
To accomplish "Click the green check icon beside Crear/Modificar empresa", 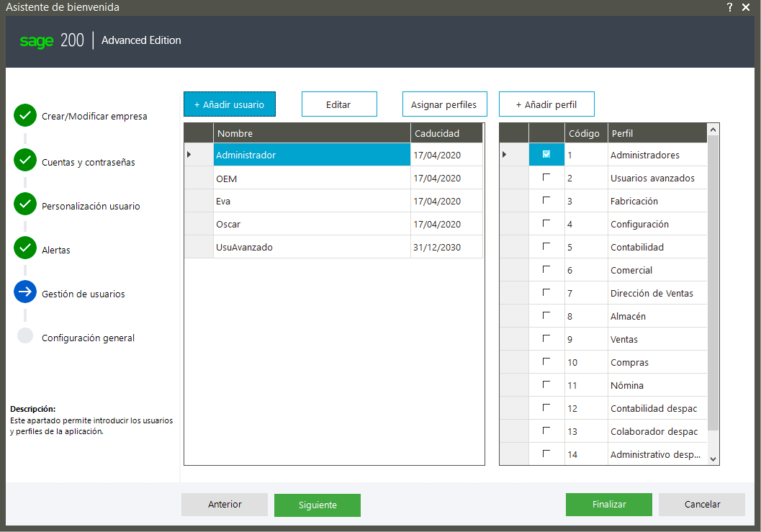I will coord(25,115).
